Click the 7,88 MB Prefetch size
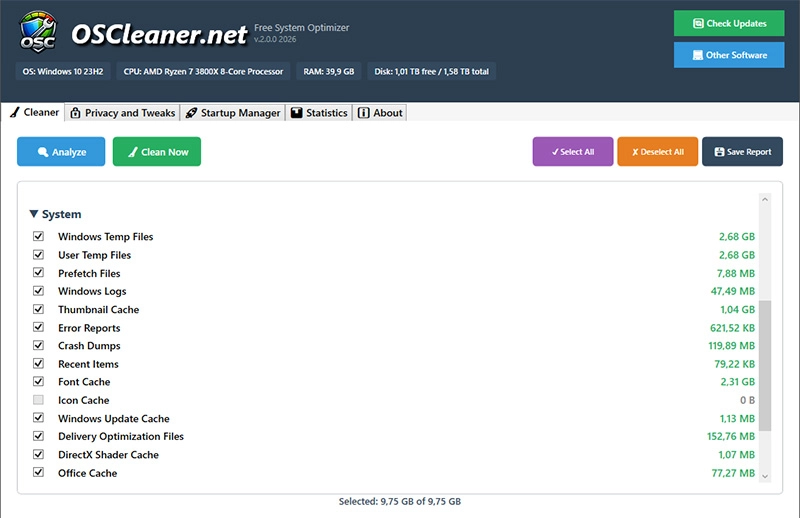 coord(736,274)
